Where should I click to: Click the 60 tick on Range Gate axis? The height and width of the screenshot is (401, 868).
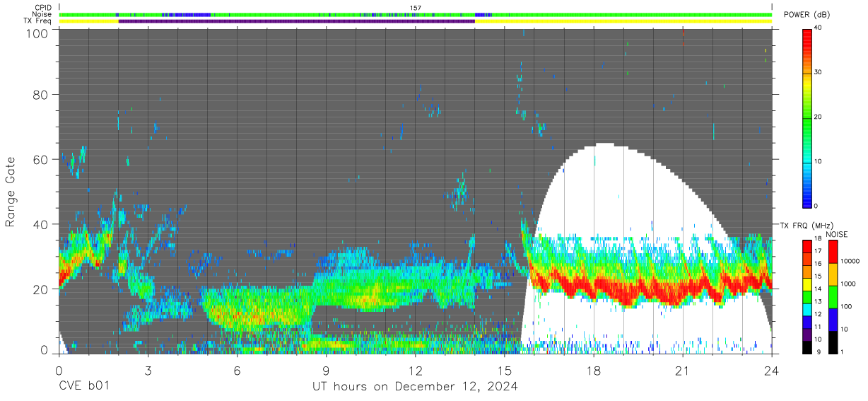pos(41,160)
